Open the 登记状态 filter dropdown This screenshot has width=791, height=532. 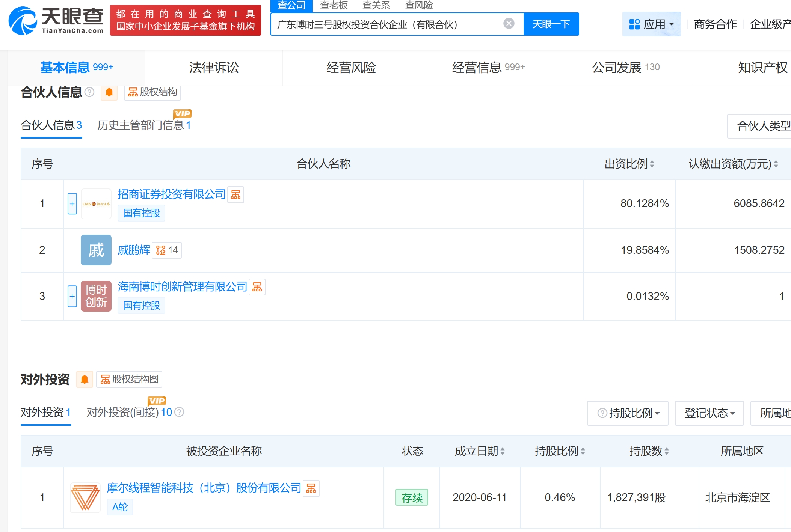pyautogui.click(x=709, y=413)
